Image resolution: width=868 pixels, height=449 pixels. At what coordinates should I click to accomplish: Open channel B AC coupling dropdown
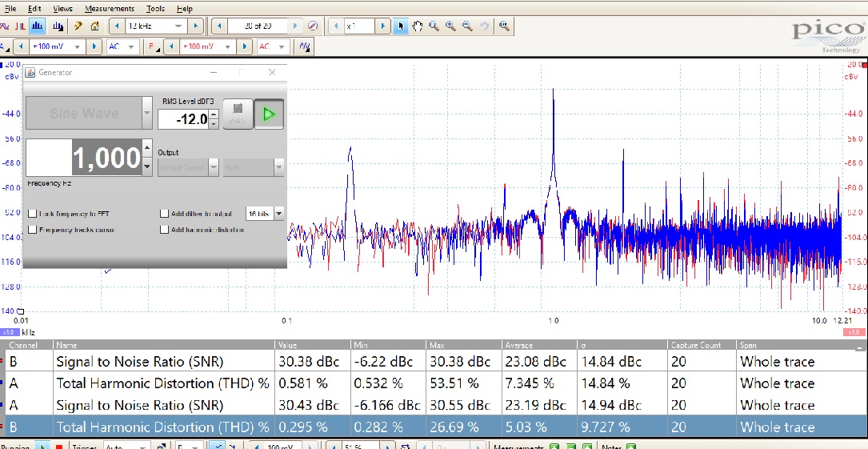(282, 46)
